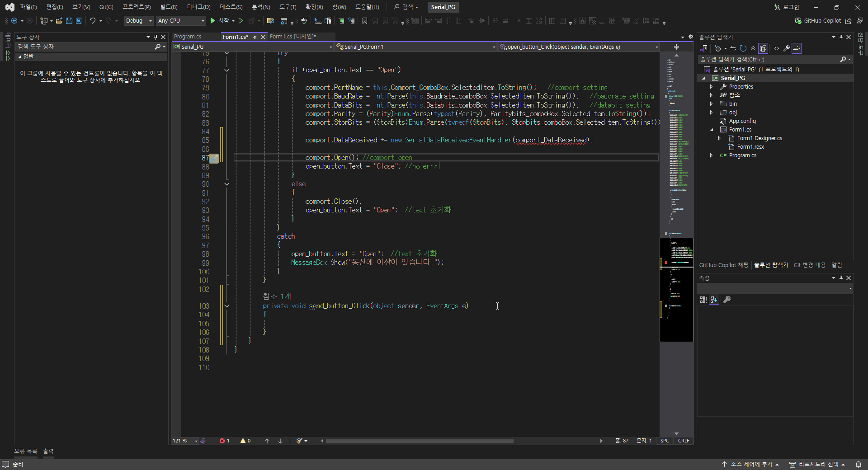868x470 pixels.
Task: Toggle a bookmark using the bookmark icon
Action: (365, 21)
